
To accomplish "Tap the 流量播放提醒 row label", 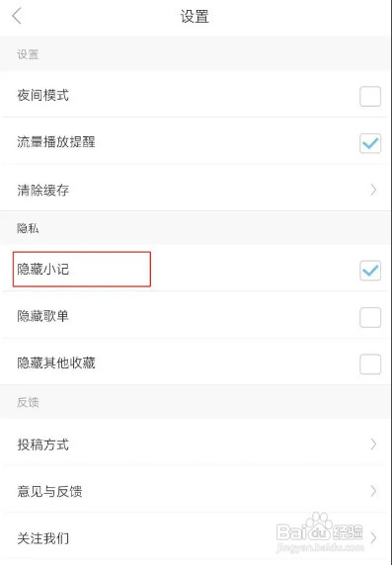I will pyautogui.click(x=56, y=141).
